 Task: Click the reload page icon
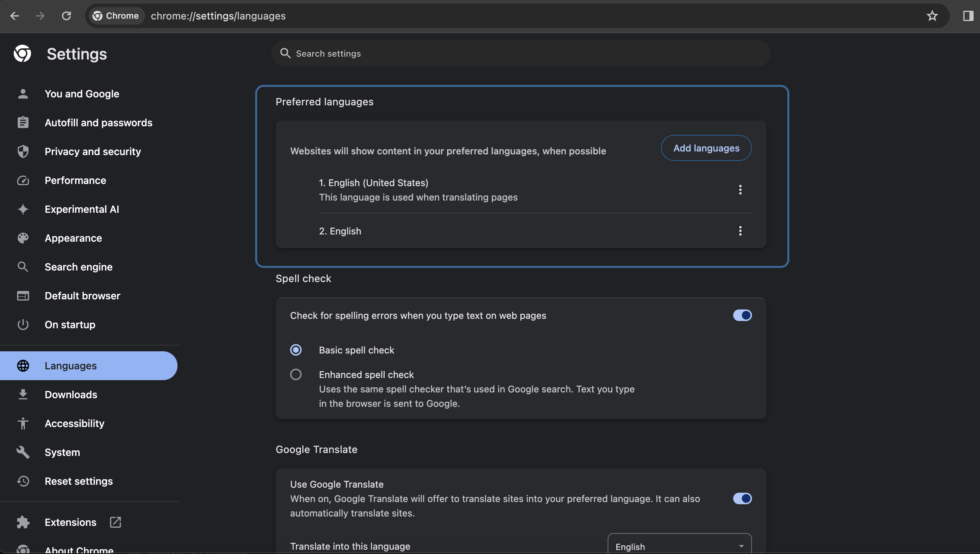pyautogui.click(x=67, y=16)
